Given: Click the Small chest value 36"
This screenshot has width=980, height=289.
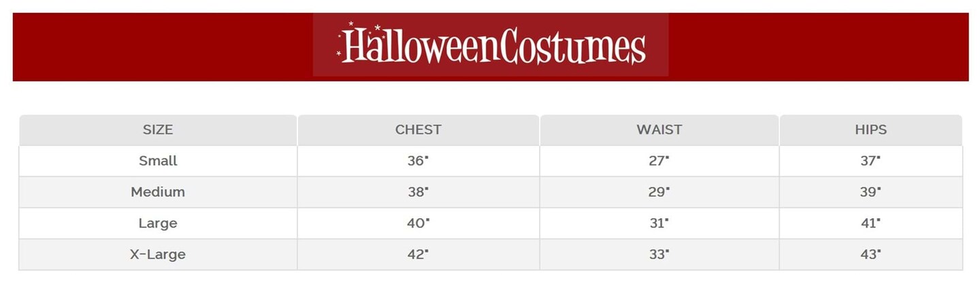Looking at the screenshot, I should tap(418, 161).
